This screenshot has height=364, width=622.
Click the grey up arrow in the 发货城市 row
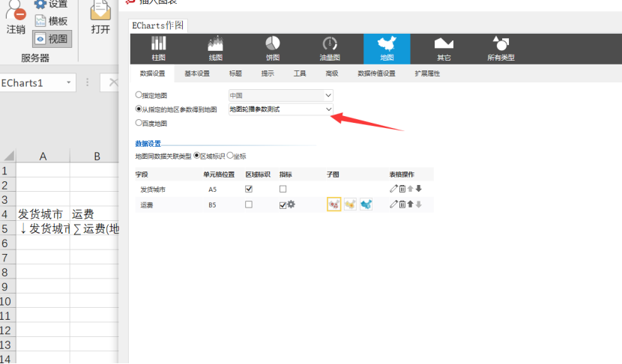pos(411,189)
